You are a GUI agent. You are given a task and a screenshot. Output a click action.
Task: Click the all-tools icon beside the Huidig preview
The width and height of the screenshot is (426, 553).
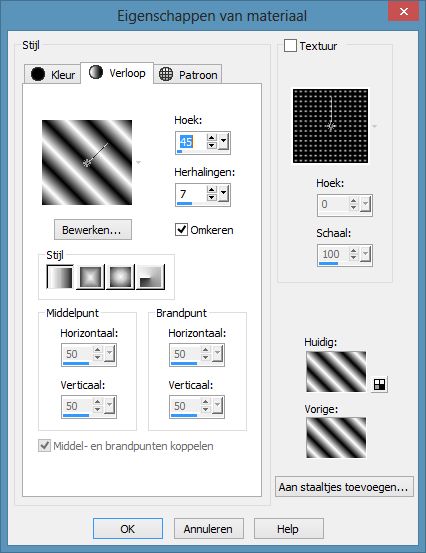pyautogui.click(x=379, y=384)
